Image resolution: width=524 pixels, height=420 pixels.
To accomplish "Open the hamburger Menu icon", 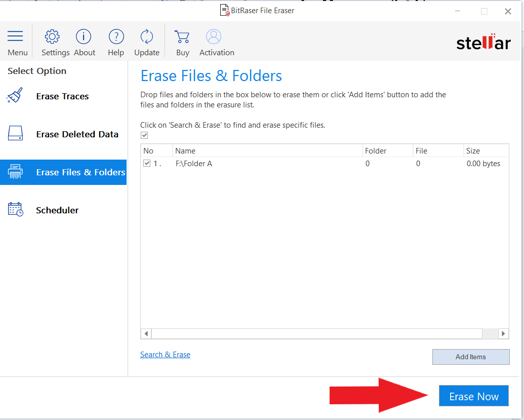I will click(15, 36).
